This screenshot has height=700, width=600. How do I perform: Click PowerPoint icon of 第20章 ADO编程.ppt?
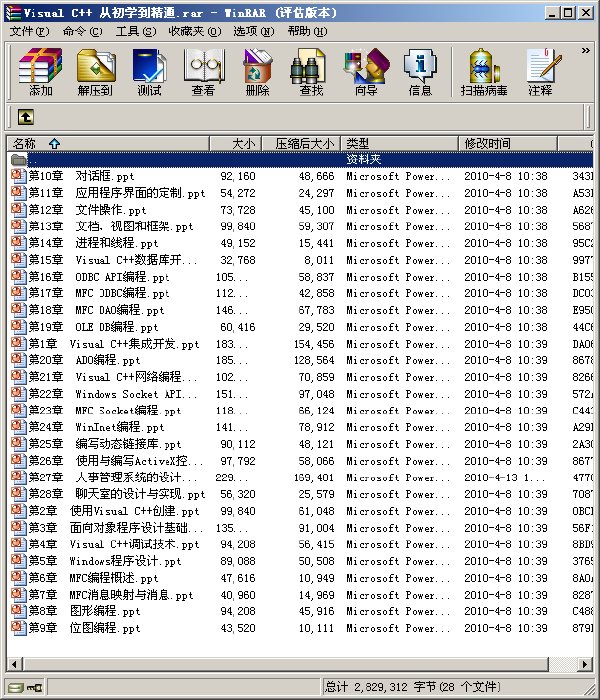tap(18, 360)
